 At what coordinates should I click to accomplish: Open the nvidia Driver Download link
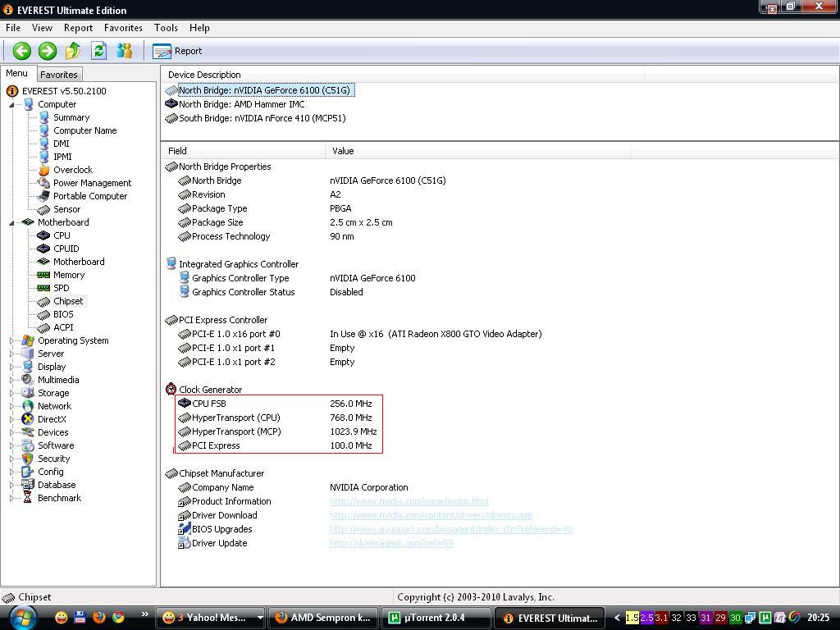(x=431, y=515)
